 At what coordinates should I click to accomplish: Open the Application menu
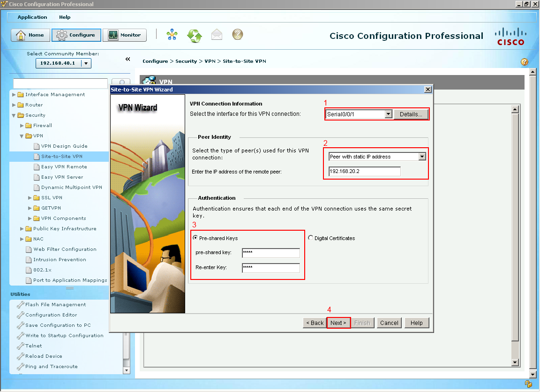click(x=32, y=17)
